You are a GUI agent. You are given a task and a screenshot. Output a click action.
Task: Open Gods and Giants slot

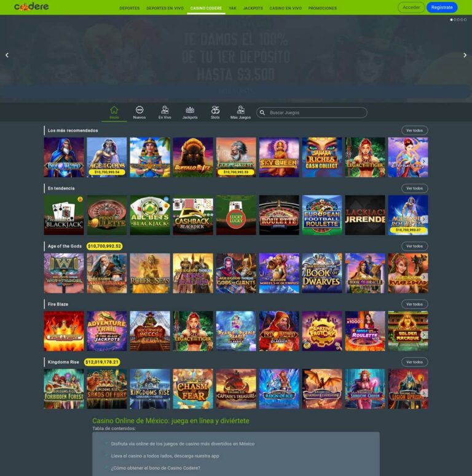[236, 273]
